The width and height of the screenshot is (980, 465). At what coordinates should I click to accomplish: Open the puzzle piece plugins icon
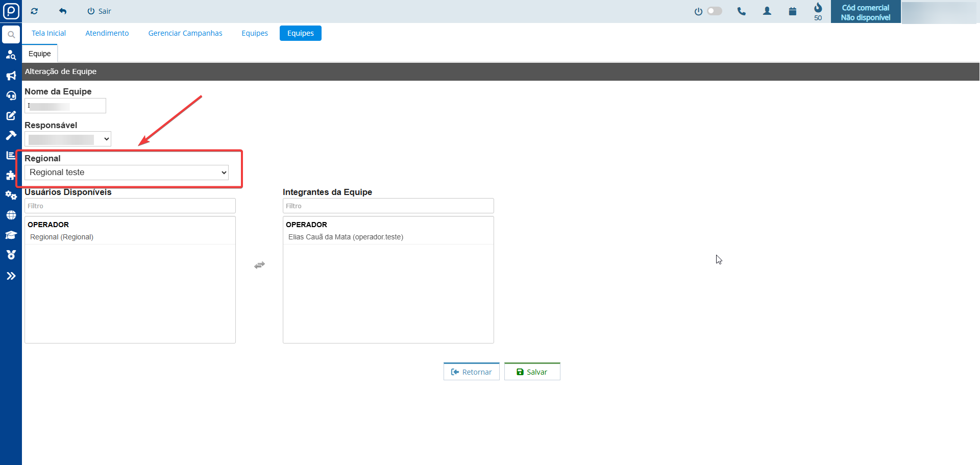click(11, 176)
